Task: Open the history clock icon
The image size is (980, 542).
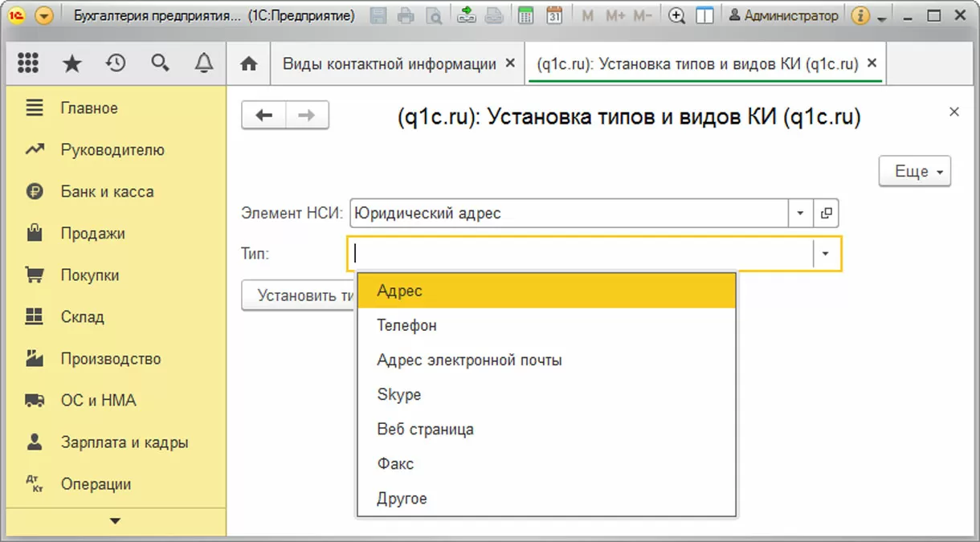Action: (x=116, y=63)
